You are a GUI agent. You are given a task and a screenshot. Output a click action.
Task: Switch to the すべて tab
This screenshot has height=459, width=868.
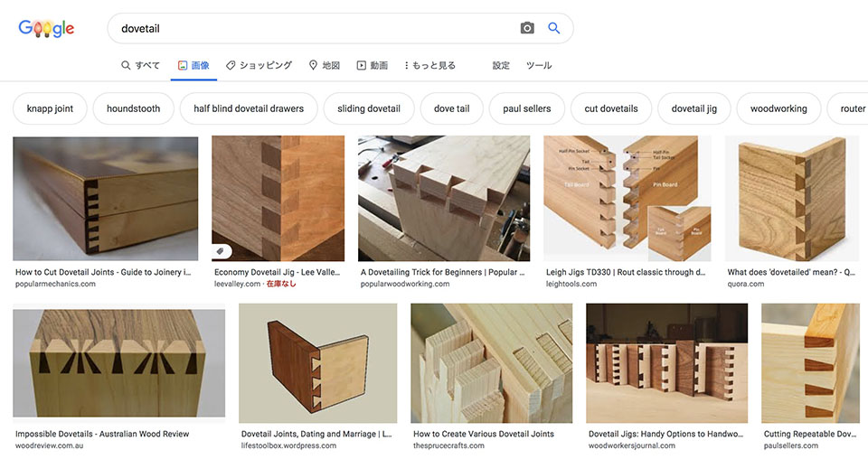coord(141,65)
